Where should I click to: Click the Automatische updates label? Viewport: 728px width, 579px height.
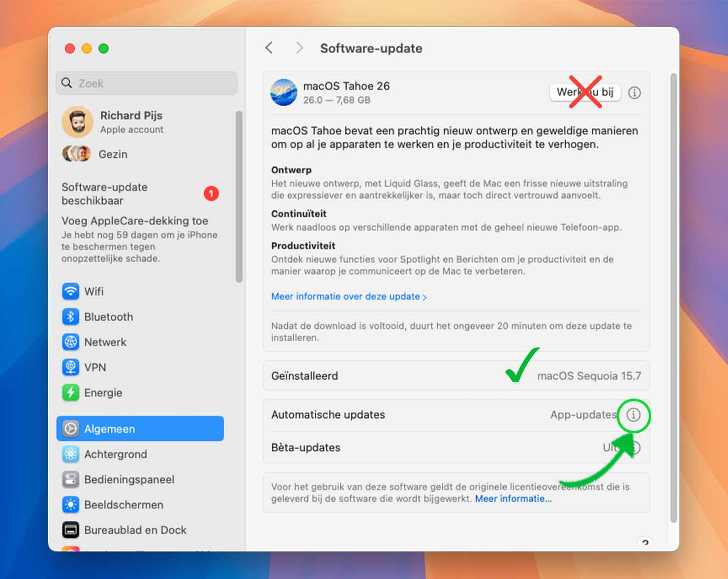pos(328,415)
